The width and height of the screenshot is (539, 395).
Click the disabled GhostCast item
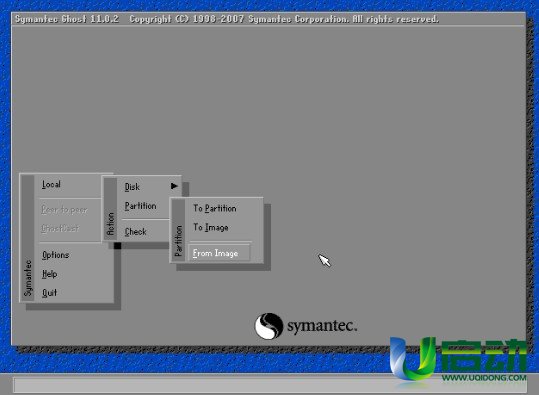click(60, 228)
